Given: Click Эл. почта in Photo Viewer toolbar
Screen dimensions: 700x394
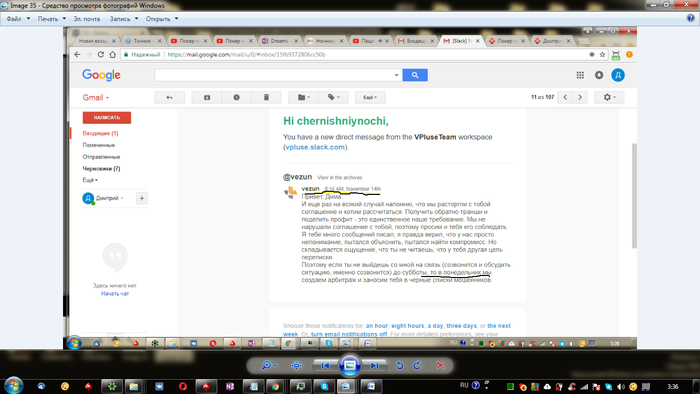Looking at the screenshot, I should (87, 19).
